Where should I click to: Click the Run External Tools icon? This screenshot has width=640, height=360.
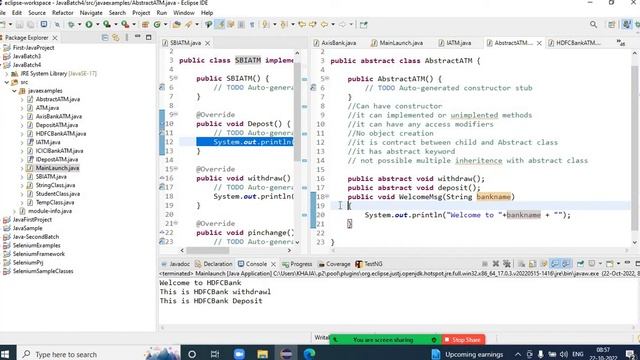pyautogui.click(x=125, y=24)
